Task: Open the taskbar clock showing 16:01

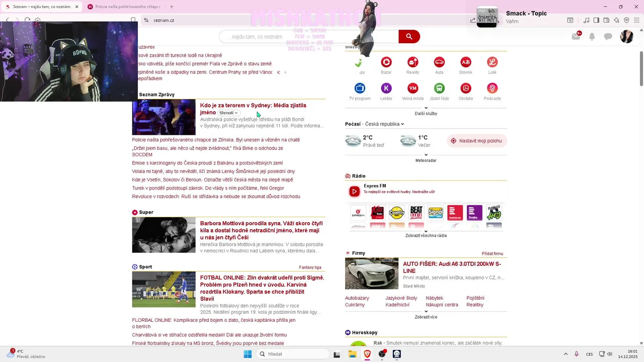Action: click(628, 354)
